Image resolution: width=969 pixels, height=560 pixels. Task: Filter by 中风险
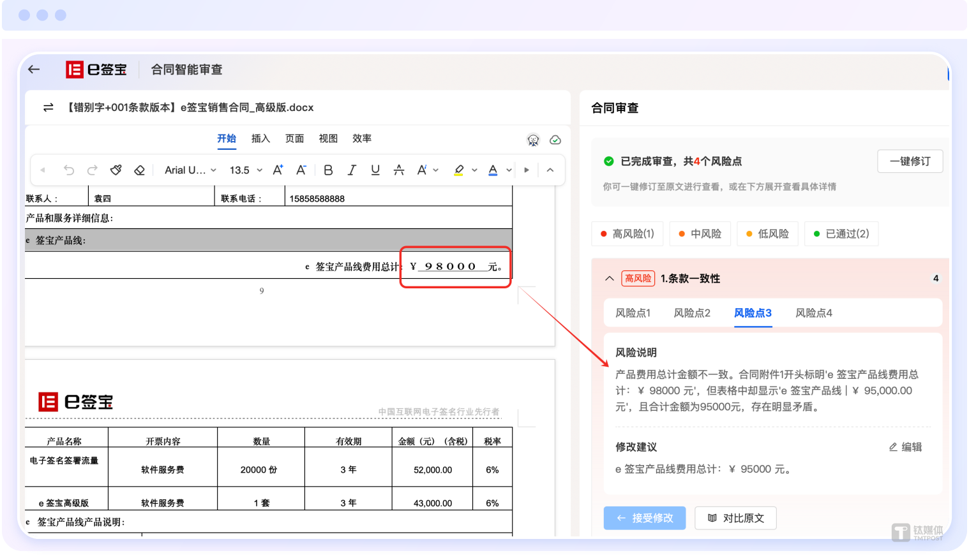pos(700,233)
